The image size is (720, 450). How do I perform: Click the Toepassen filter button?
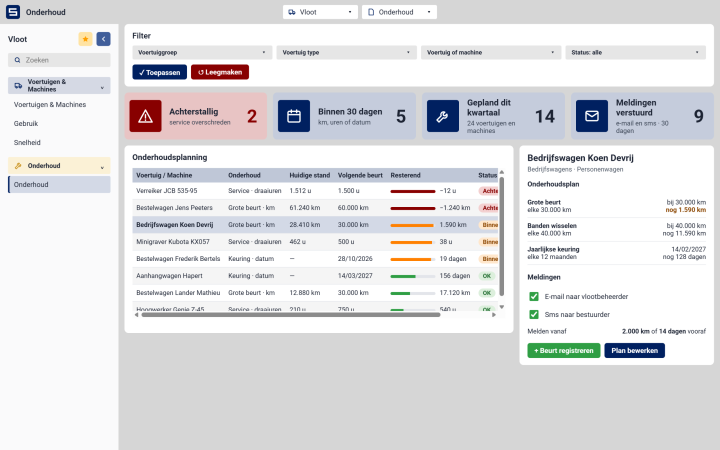tap(159, 72)
